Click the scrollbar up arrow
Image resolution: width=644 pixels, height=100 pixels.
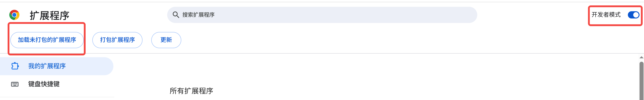coord(641,57)
